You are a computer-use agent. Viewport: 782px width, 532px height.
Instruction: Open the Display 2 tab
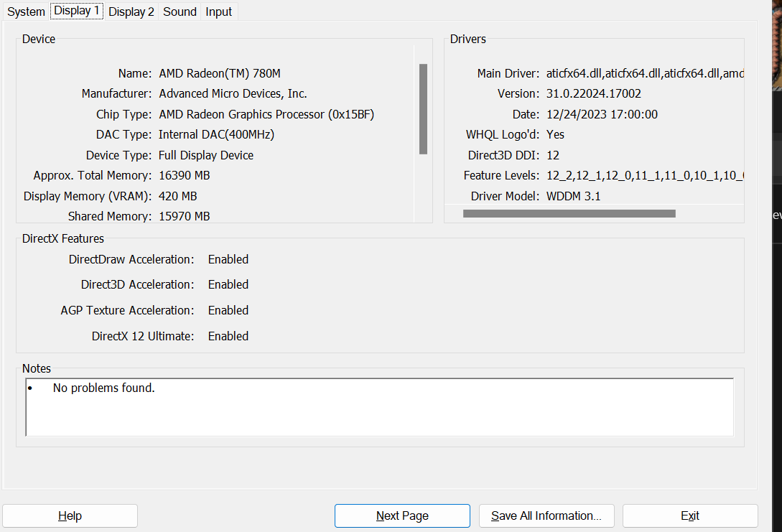click(131, 11)
